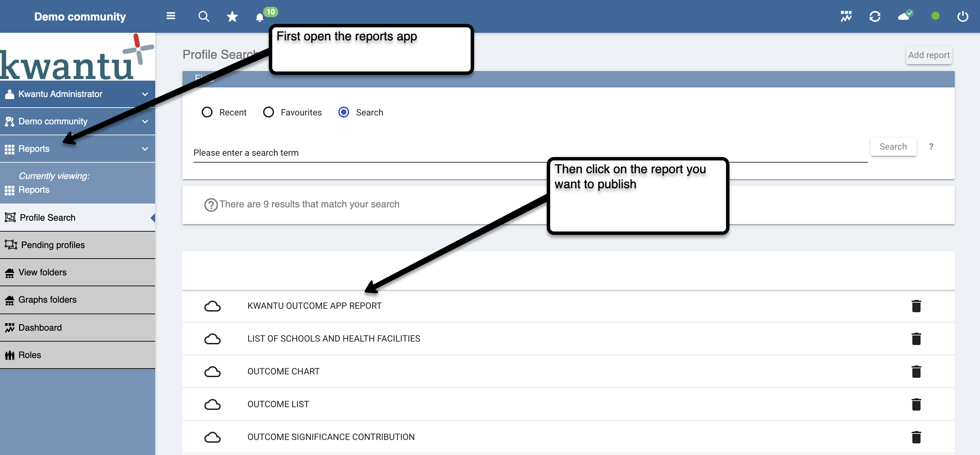Click the power logout icon
The image size is (980, 455).
[963, 16]
